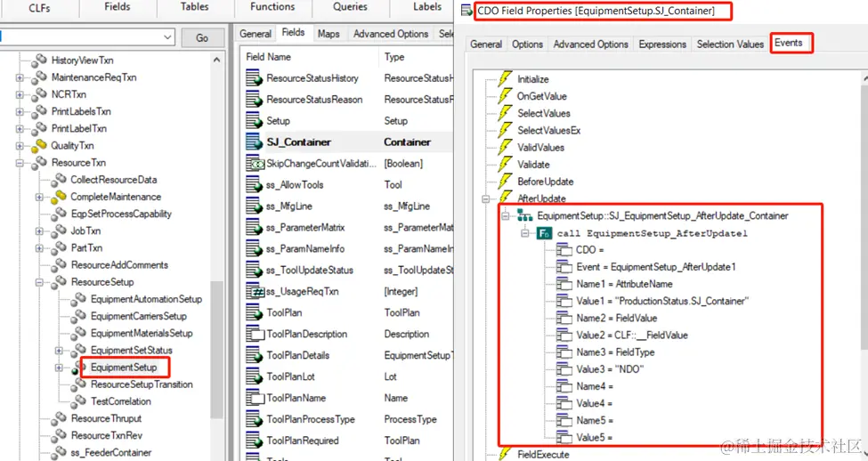The height and width of the screenshot is (461, 868).
Task: Collapse the call EquipmentSetup_AfterUpdate1 function node
Action: pyautogui.click(x=524, y=233)
